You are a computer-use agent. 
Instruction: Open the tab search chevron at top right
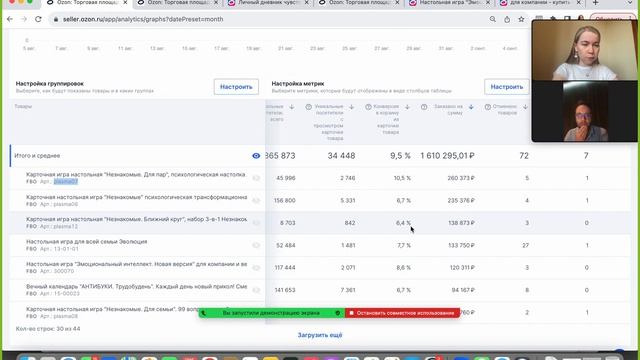click(630, 3)
